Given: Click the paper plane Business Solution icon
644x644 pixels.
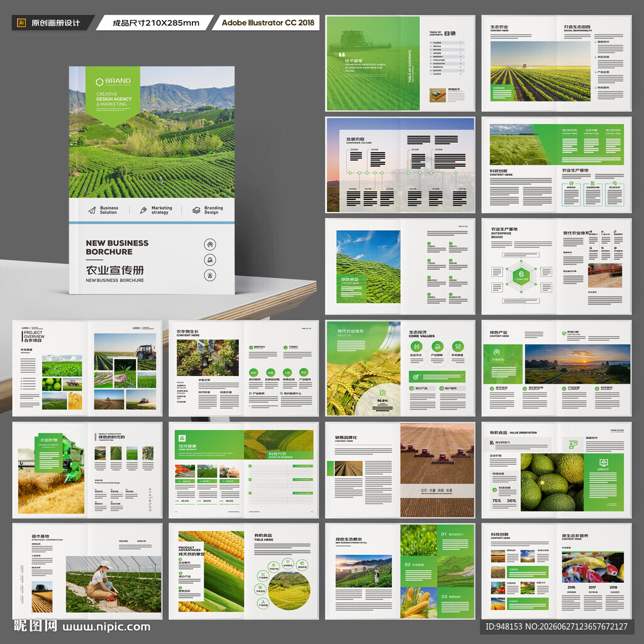Looking at the screenshot, I should point(92,210).
